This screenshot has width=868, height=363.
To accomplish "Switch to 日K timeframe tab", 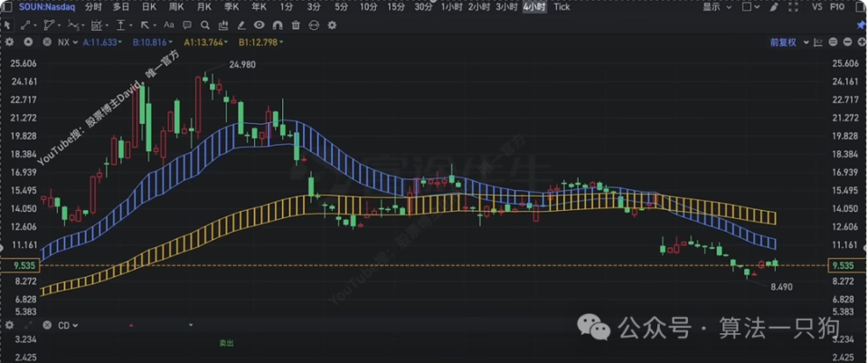I will click(x=148, y=7).
